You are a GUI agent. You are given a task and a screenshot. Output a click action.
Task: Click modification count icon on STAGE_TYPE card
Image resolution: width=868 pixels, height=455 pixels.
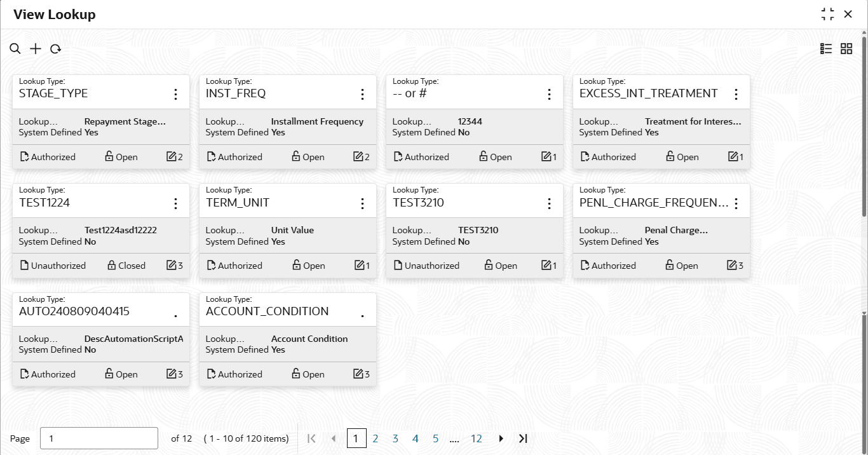pos(171,157)
